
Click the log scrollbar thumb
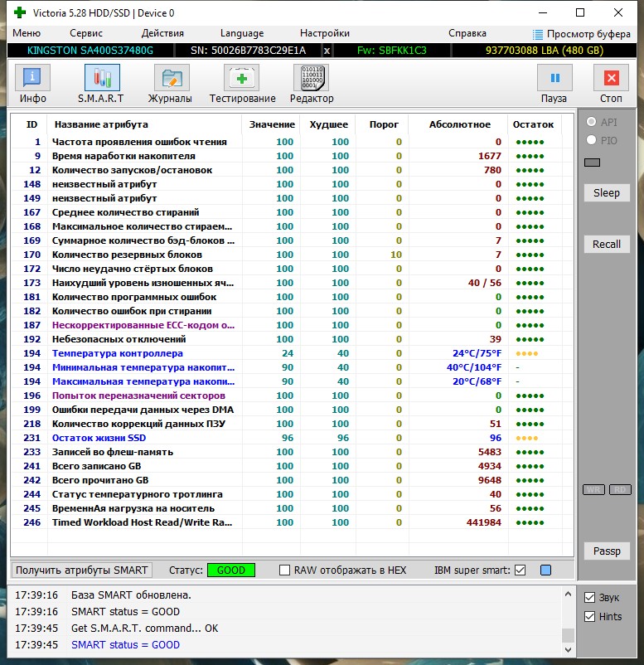pyautogui.click(x=568, y=636)
